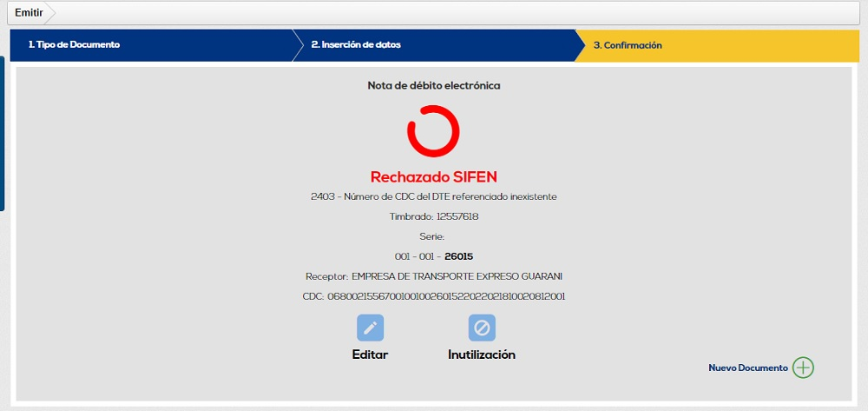Click the 2403 error message text

pos(433,196)
